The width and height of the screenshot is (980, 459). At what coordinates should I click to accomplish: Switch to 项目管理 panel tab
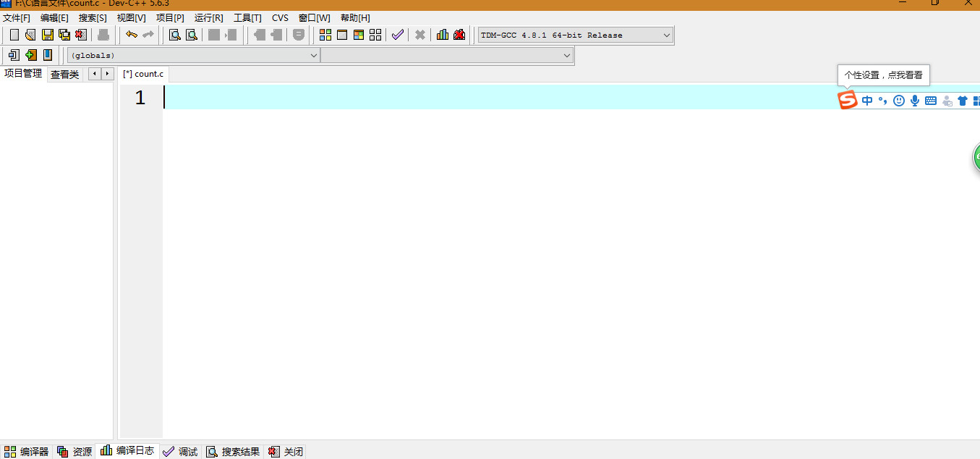pos(23,74)
